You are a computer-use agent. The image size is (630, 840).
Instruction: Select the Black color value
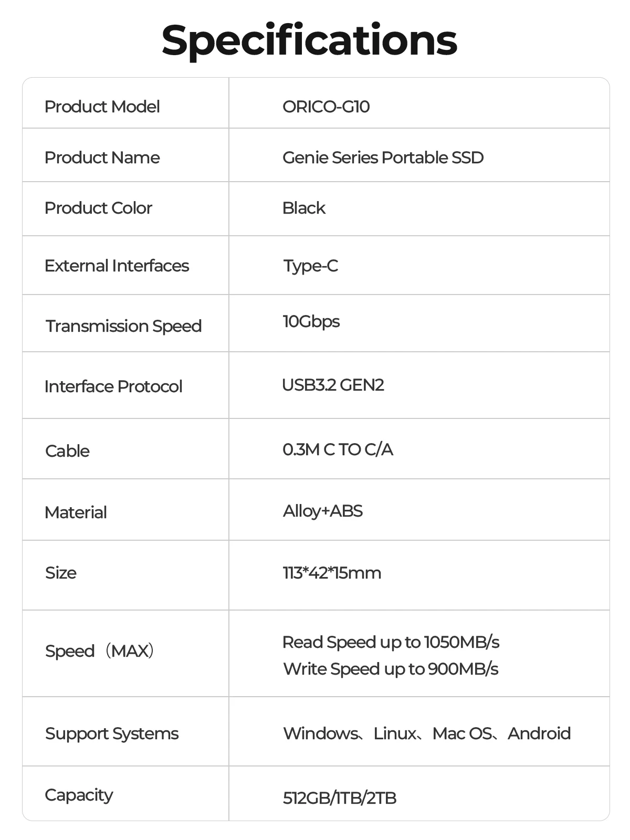[x=303, y=208]
